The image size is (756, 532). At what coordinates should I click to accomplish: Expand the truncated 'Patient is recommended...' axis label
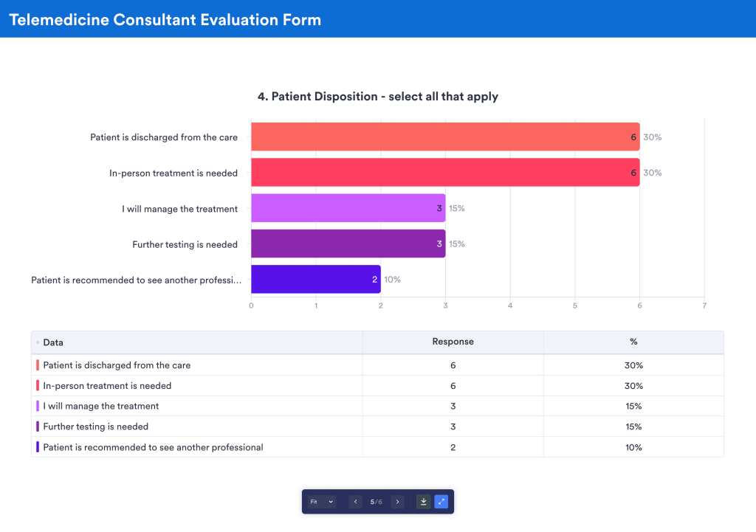tap(137, 279)
